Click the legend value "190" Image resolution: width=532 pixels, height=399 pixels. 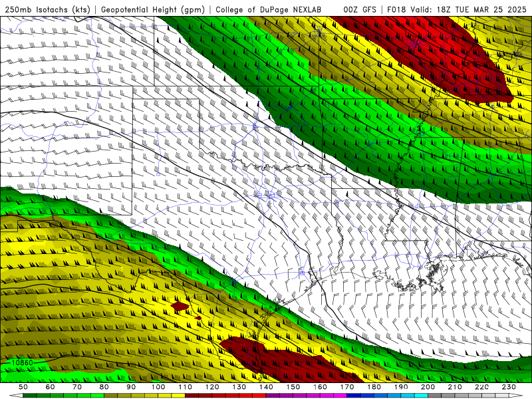[401, 387]
